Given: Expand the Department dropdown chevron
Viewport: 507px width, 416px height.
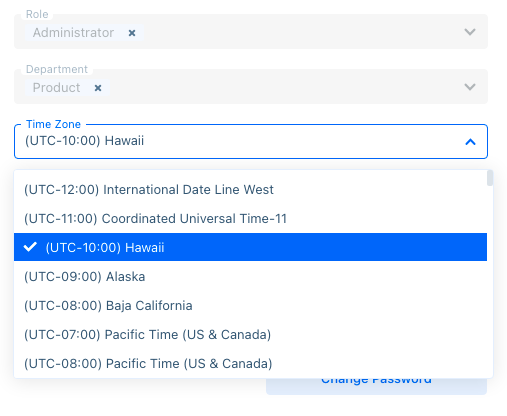Looking at the screenshot, I should (x=470, y=87).
